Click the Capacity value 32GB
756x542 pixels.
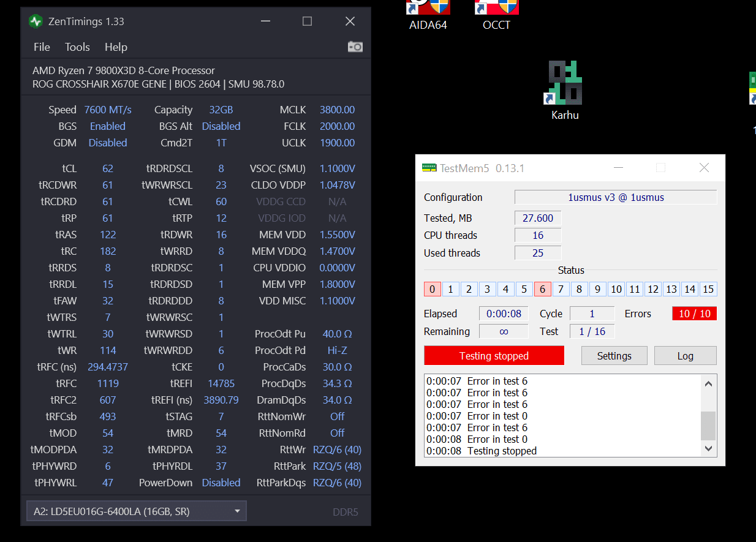[x=221, y=110]
